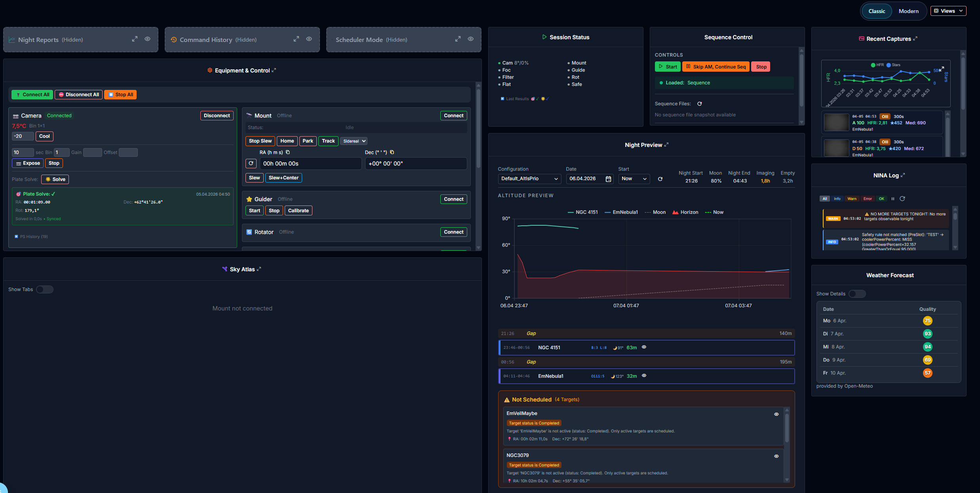Refresh the NINA Log
The image size is (980, 493).
[902, 199]
